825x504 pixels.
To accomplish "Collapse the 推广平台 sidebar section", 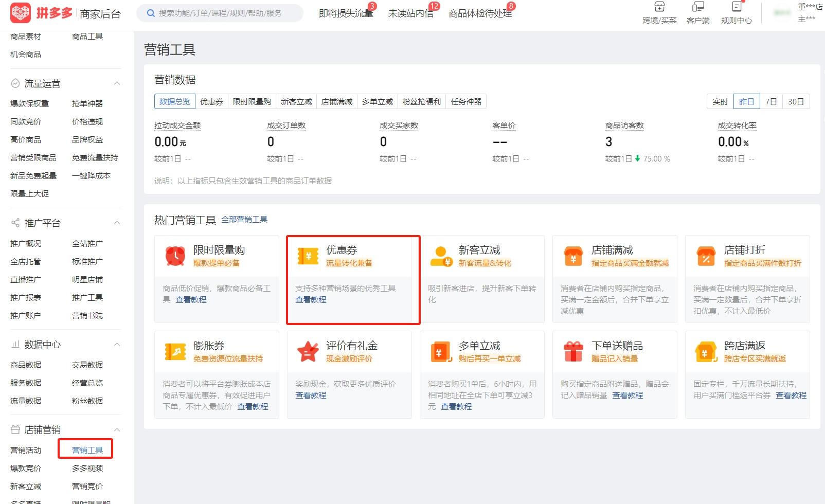I will [x=117, y=223].
